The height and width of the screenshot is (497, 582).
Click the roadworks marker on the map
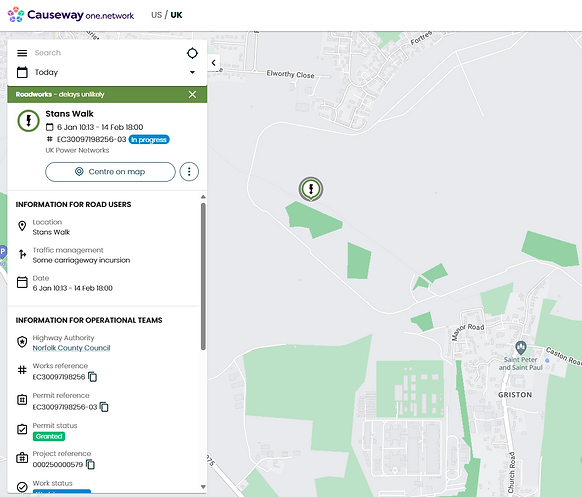pos(311,189)
